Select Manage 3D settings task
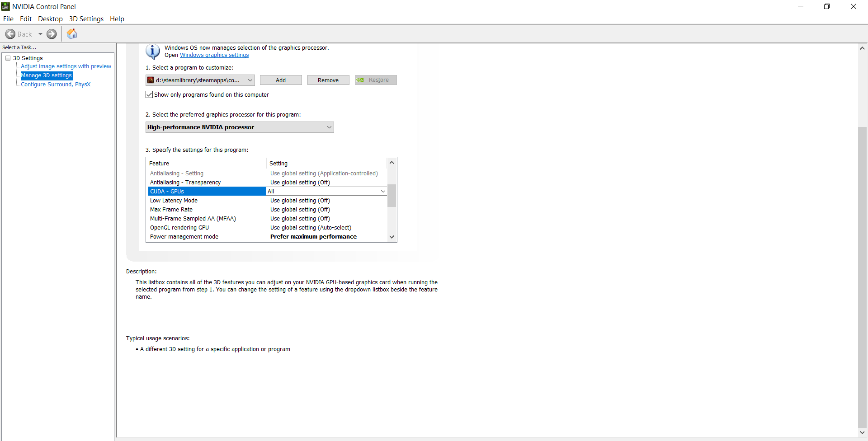 [47, 75]
